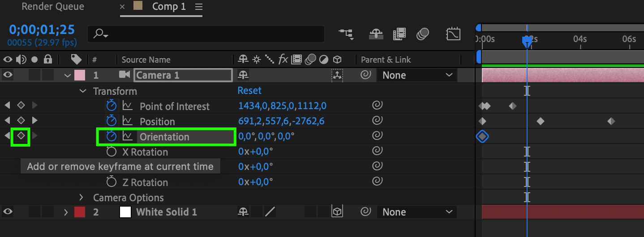Click Camera 1 pink label color

pyautogui.click(x=80, y=75)
